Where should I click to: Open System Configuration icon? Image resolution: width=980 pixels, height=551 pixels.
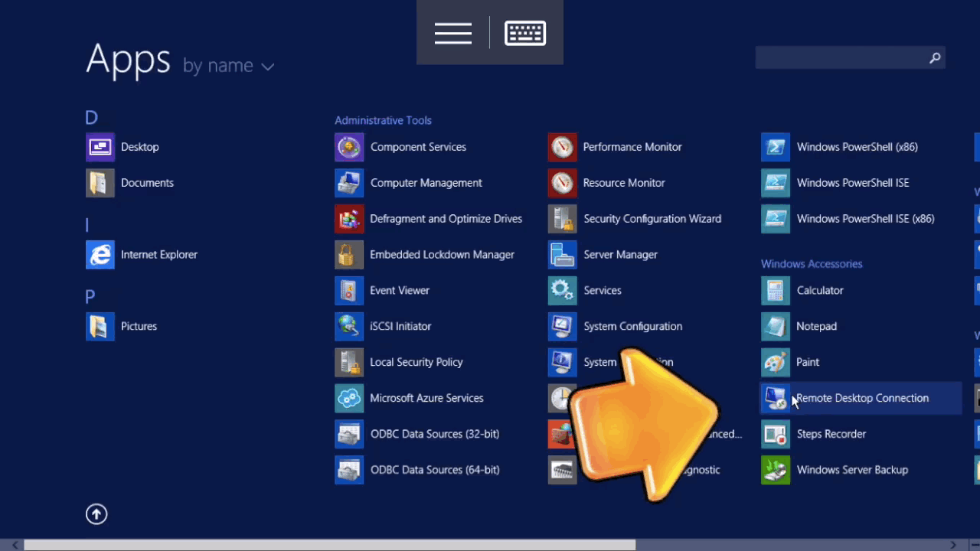pyautogui.click(x=563, y=327)
